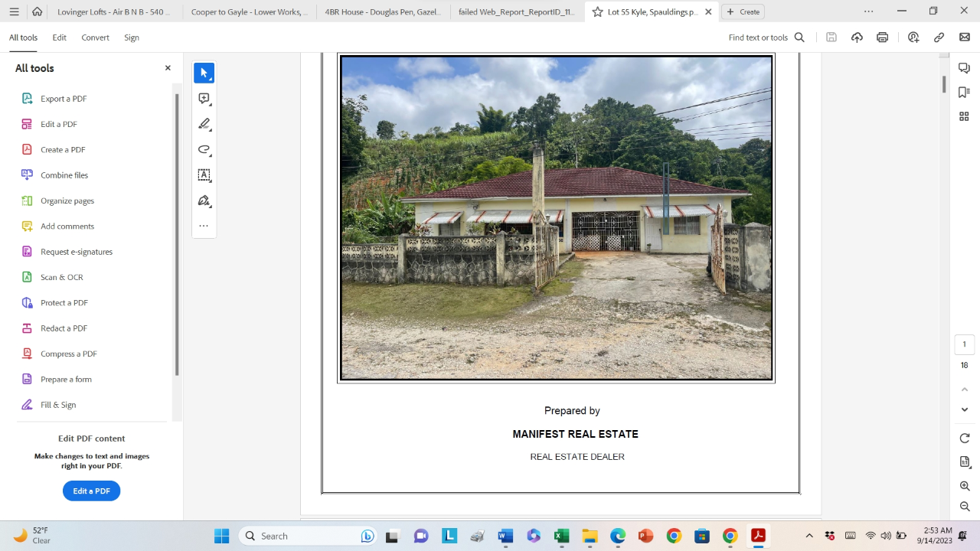Click the taskbar Search box
This screenshot has height=551, width=980.
click(309, 536)
